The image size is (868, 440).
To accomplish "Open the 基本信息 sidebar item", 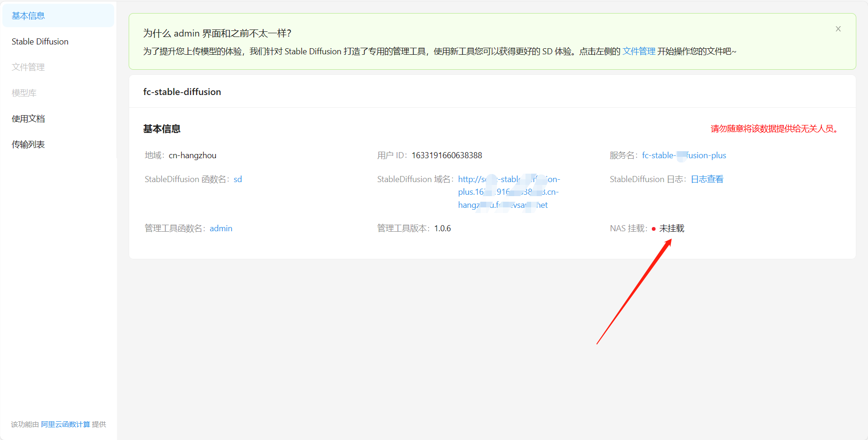I will tap(58, 15).
